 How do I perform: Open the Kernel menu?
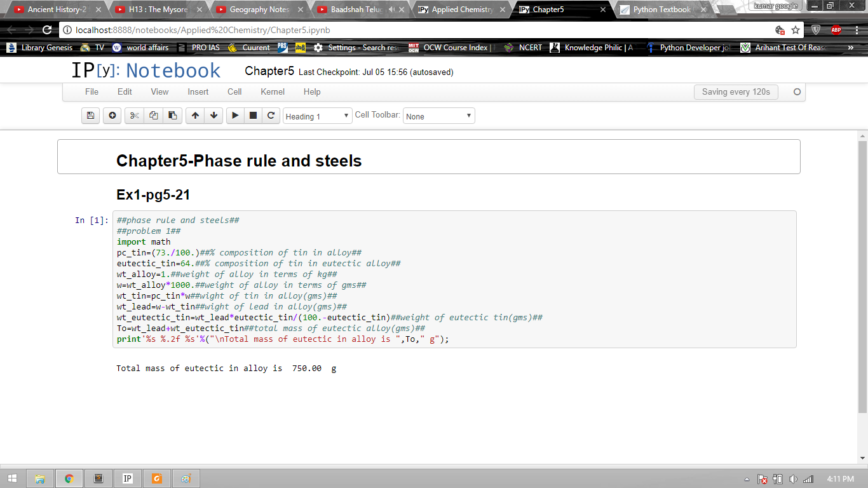(272, 91)
